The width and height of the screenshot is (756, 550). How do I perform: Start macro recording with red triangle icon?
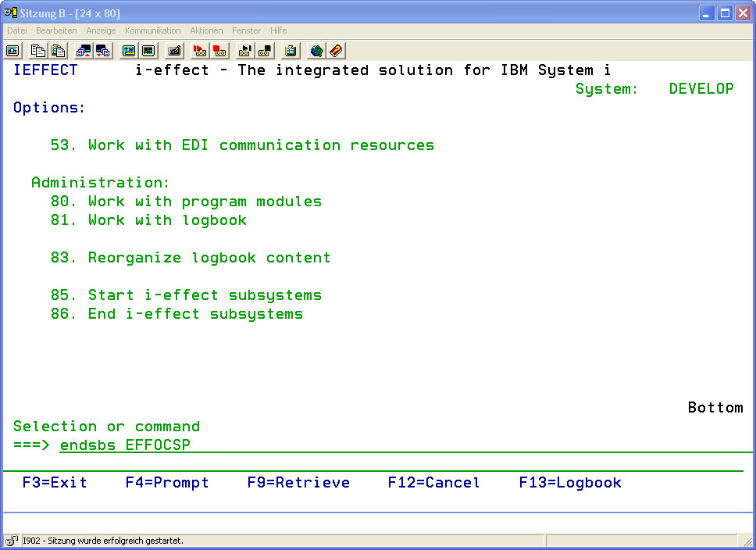pos(200,51)
